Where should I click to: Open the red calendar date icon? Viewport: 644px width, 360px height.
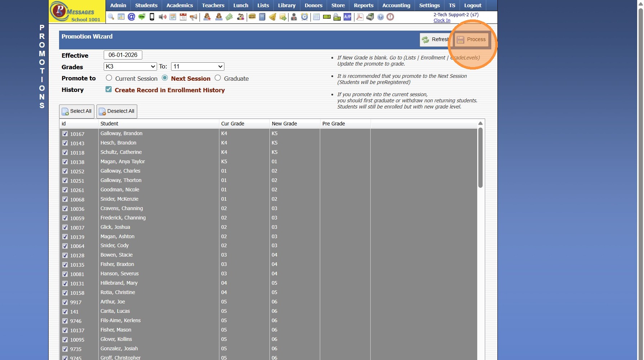pos(183,17)
